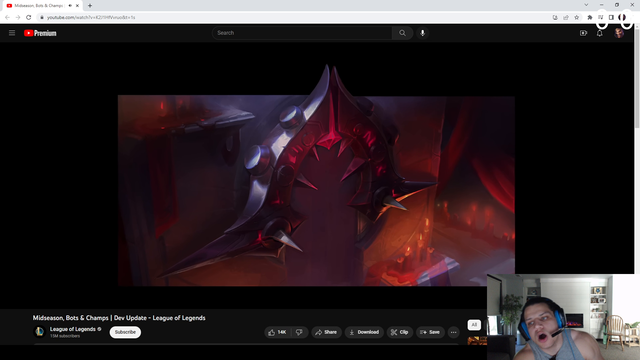Open the Chrome extensions puzzle icon
Viewport: 640px width, 360px height.
[x=589, y=17]
